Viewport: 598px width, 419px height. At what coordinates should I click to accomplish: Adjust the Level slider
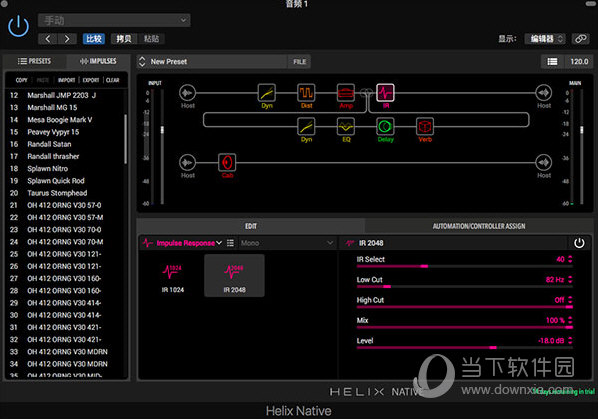click(465, 348)
